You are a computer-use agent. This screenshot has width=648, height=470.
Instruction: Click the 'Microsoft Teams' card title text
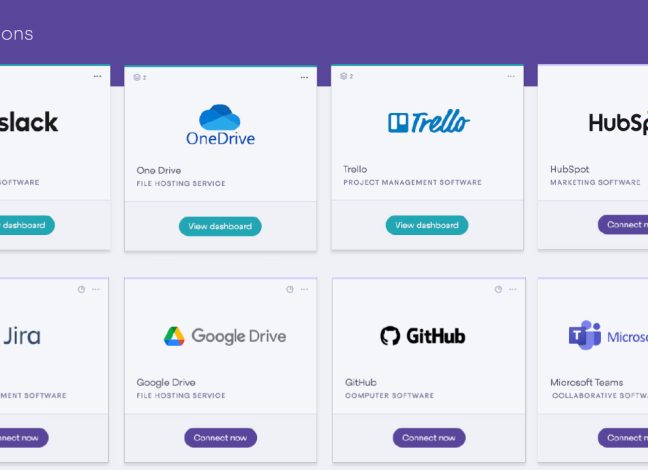(x=586, y=382)
